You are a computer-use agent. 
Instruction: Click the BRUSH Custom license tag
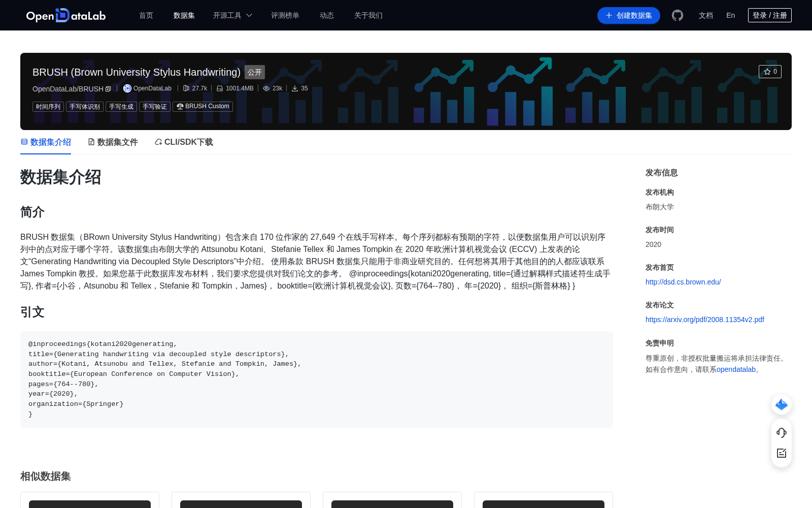click(202, 106)
